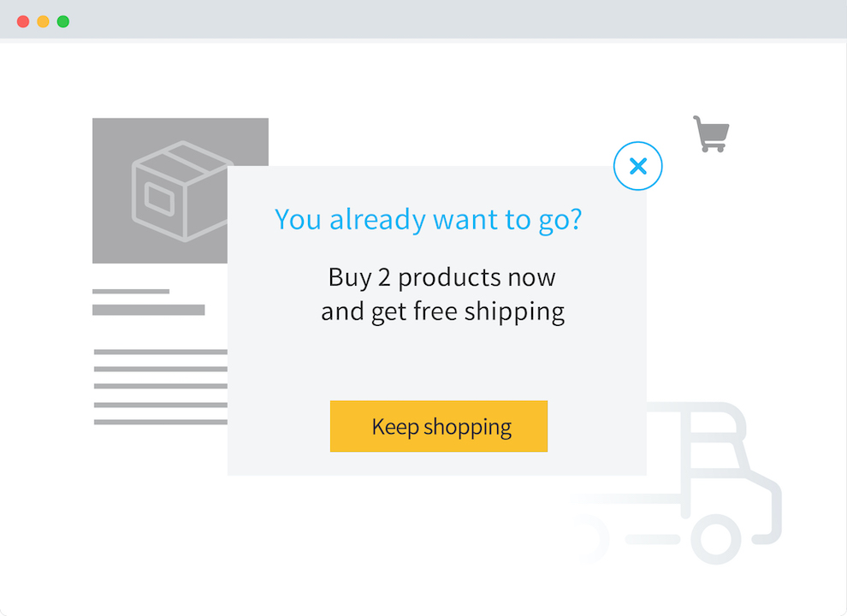
Task: Click the middle grey description line
Action: pyautogui.click(x=161, y=387)
